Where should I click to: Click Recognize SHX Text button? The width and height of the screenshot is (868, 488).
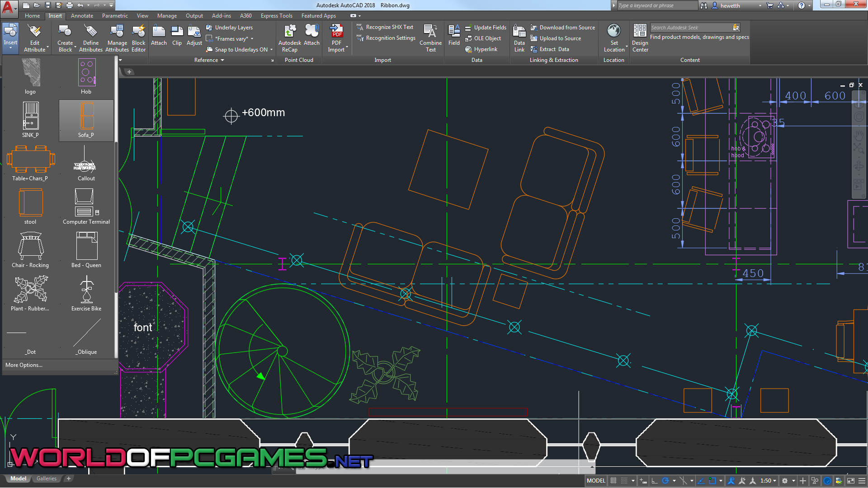point(385,27)
